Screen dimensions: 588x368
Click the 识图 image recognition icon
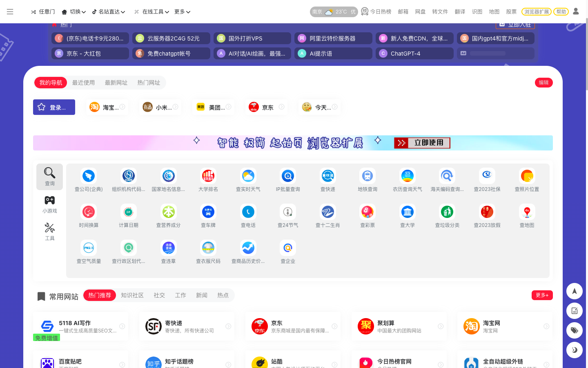tap(477, 11)
